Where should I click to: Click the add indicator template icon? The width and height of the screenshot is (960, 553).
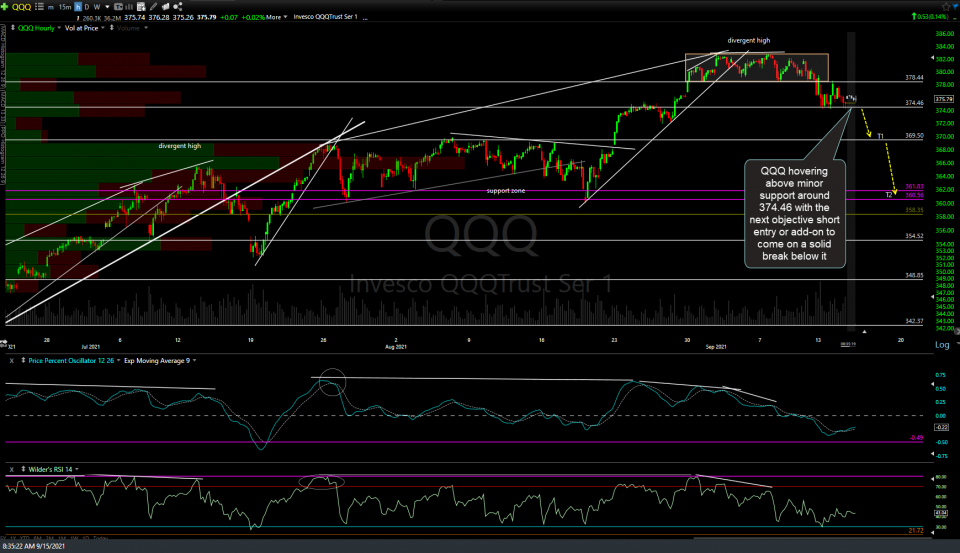[141, 7]
